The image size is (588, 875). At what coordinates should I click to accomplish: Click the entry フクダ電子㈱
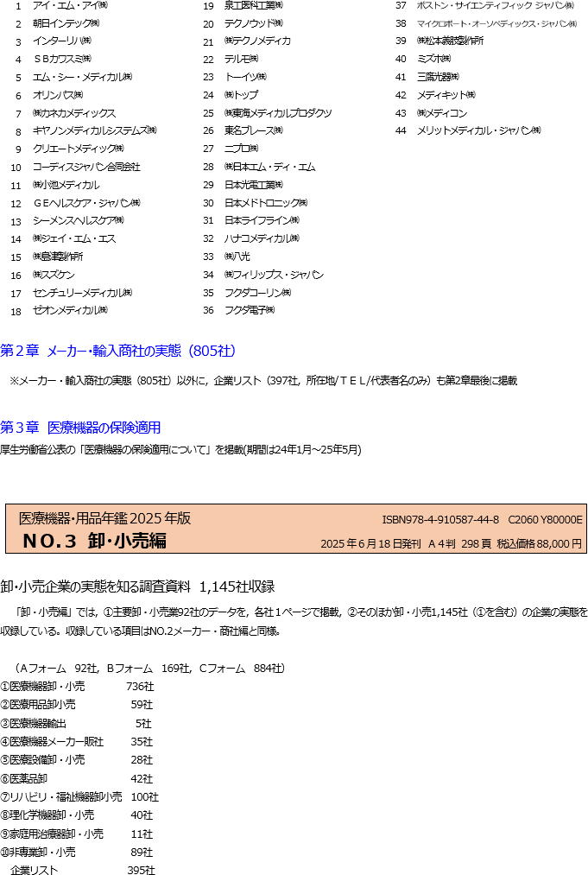coord(250,310)
